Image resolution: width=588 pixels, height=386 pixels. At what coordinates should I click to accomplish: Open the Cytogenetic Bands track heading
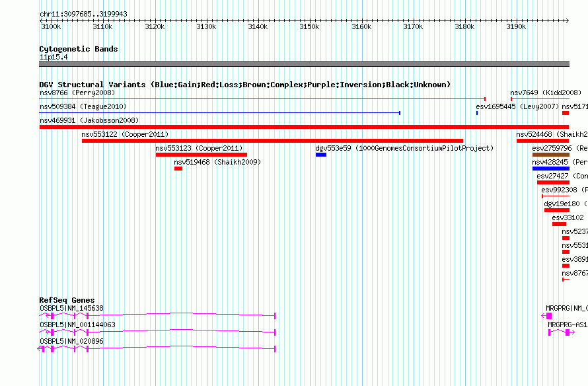[x=79, y=49]
